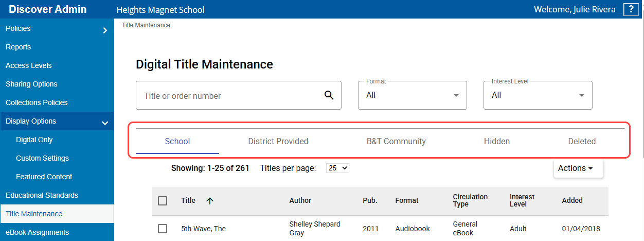
Task: Check the 5th Wave, The row checkbox
Action: pos(163,229)
